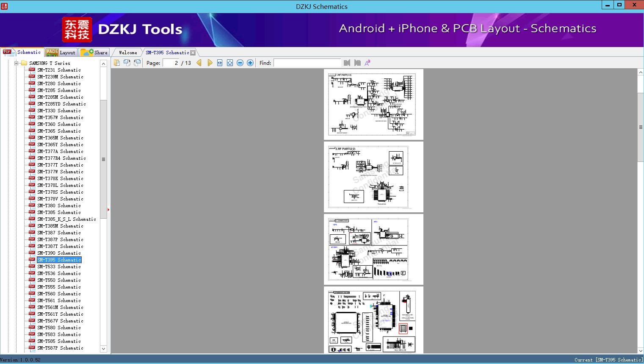Open SM-T231 Schematic
The width and height of the screenshot is (644, 364).
59,70
